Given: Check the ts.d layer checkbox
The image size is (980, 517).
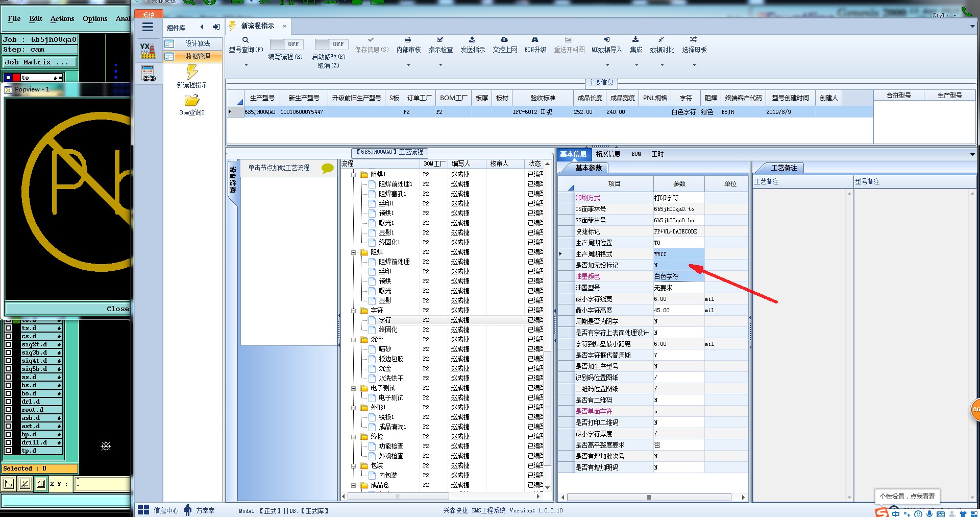Looking at the screenshot, I should coord(8,328).
